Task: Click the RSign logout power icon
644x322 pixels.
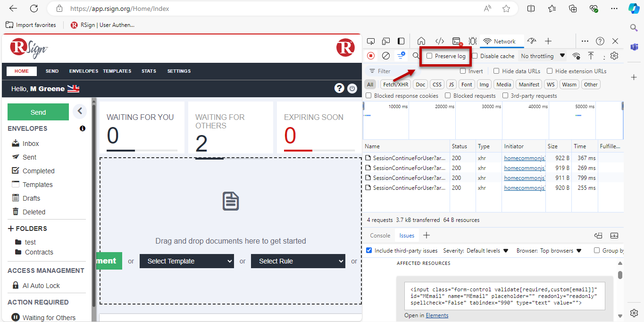Action: tap(352, 88)
